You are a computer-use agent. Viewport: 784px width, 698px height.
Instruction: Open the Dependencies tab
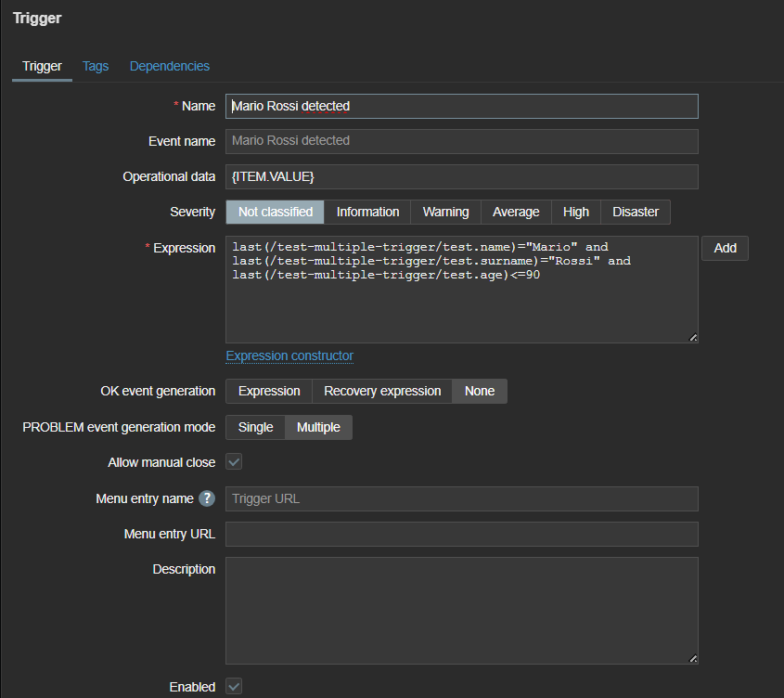click(170, 66)
